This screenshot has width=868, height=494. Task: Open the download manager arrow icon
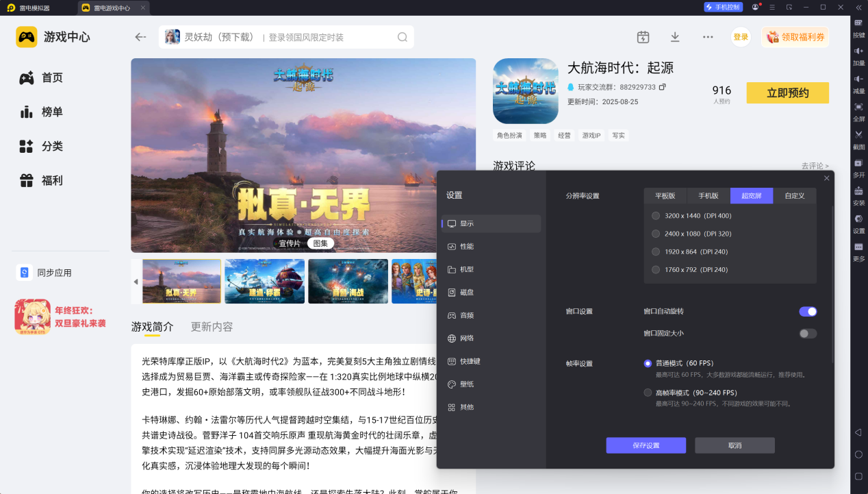pos(675,37)
